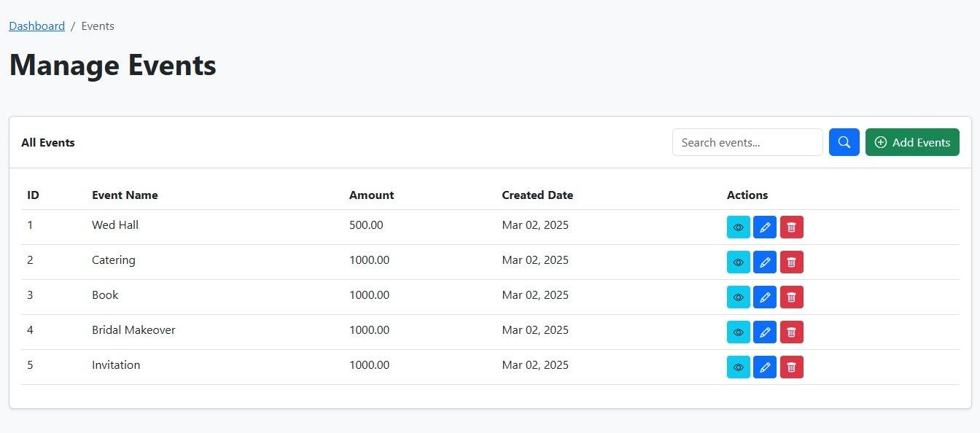Edit the Bridal Makeover event

764,332
